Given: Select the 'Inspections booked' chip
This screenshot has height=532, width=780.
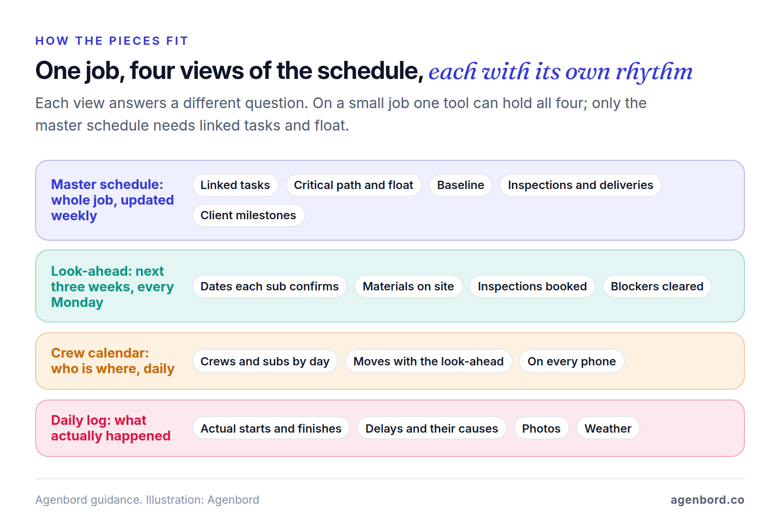Looking at the screenshot, I should 532,286.
